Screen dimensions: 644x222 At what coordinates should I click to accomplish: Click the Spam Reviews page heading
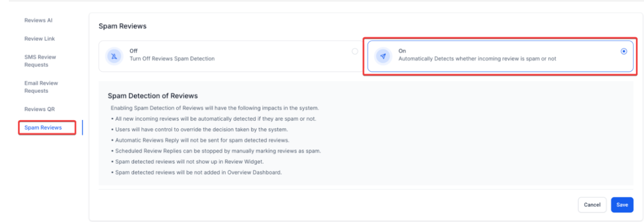click(x=122, y=26)
